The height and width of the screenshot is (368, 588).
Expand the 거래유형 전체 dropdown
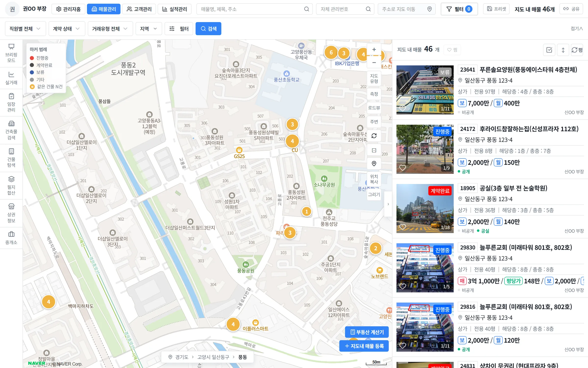click(110, 29)
